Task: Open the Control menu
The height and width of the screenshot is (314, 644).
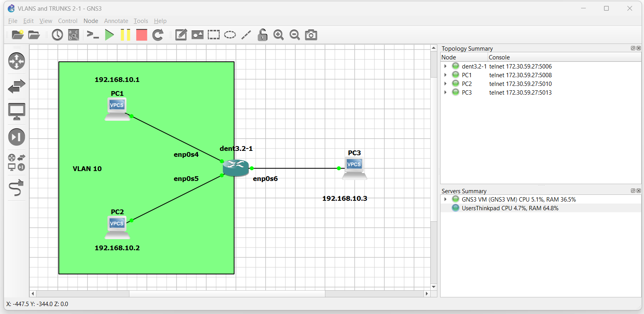Action: click(68, 21)
